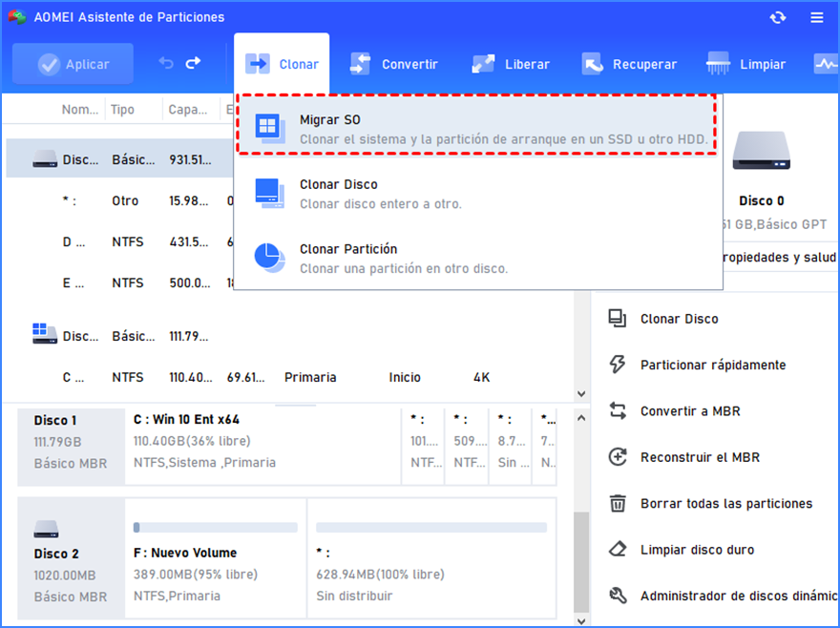Click Limpiar disco duro in the side panel
Screen dimensions: 840x628
click(698, 549)
